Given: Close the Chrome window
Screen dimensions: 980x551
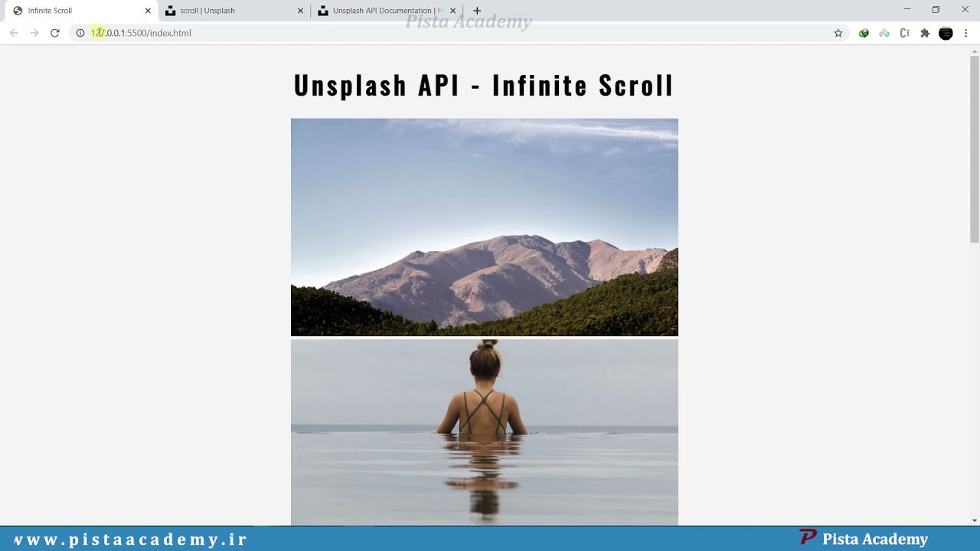Looking at the screenshot, I should [965, 10].
